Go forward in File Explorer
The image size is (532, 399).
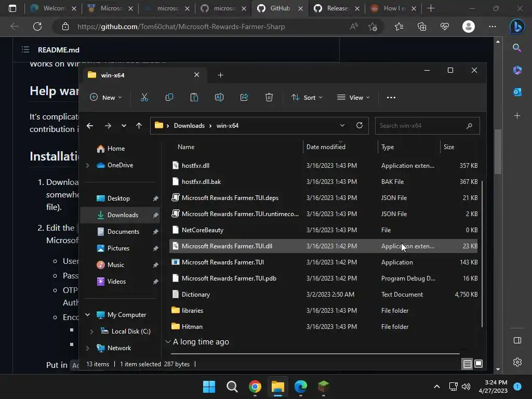click(x=108, y=126)
